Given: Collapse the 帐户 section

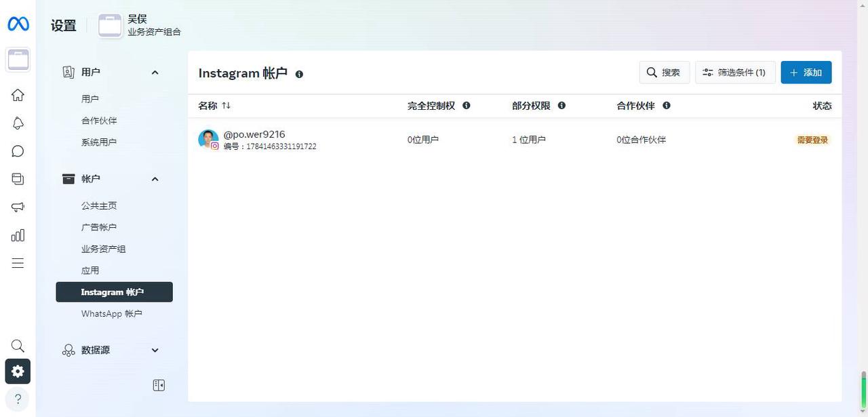Looking at the screenshot, I should [155, 179].
